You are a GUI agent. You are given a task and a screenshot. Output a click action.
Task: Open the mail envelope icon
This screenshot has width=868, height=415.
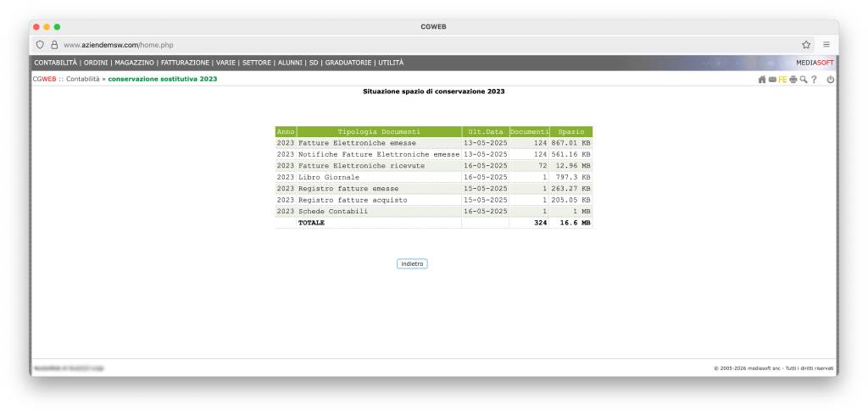(774, 80)
